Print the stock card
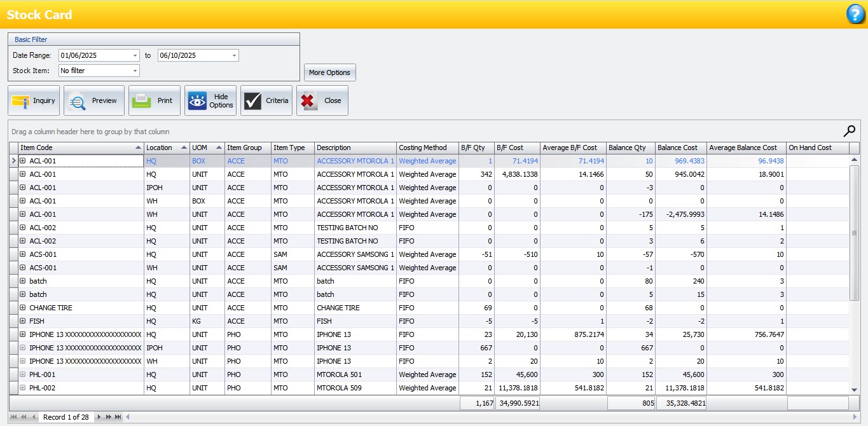The image size is (868, 426). pyautogui.click(x=154, y=100)
